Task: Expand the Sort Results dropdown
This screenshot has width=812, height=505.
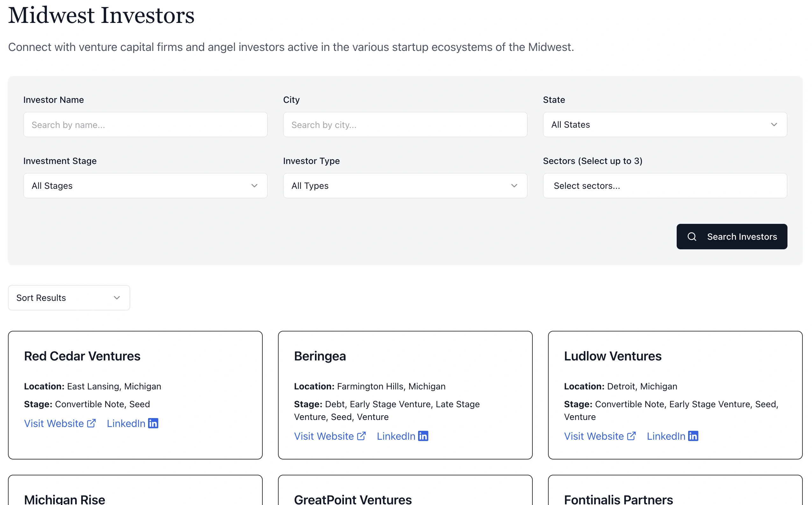Action: (69, 298)
